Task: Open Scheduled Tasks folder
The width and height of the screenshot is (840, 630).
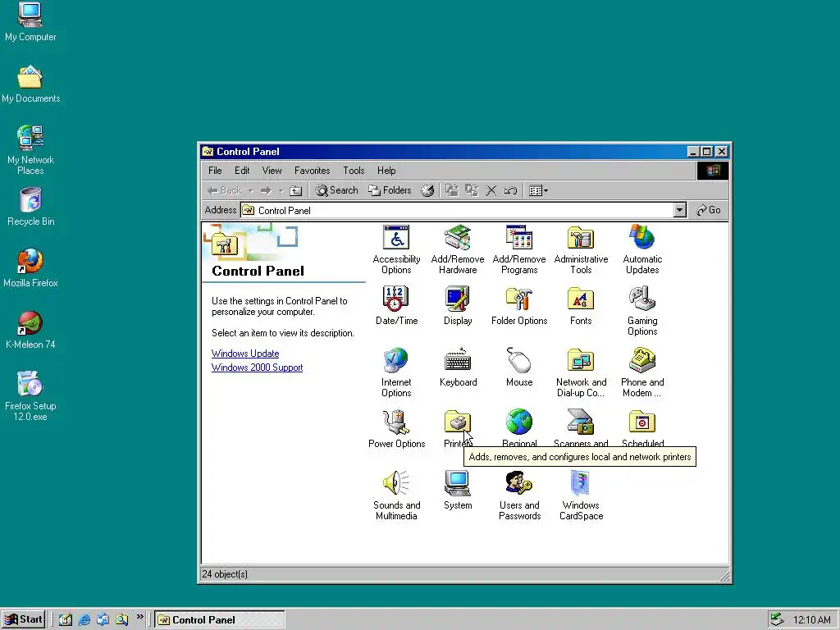Action: click(642, 422)
